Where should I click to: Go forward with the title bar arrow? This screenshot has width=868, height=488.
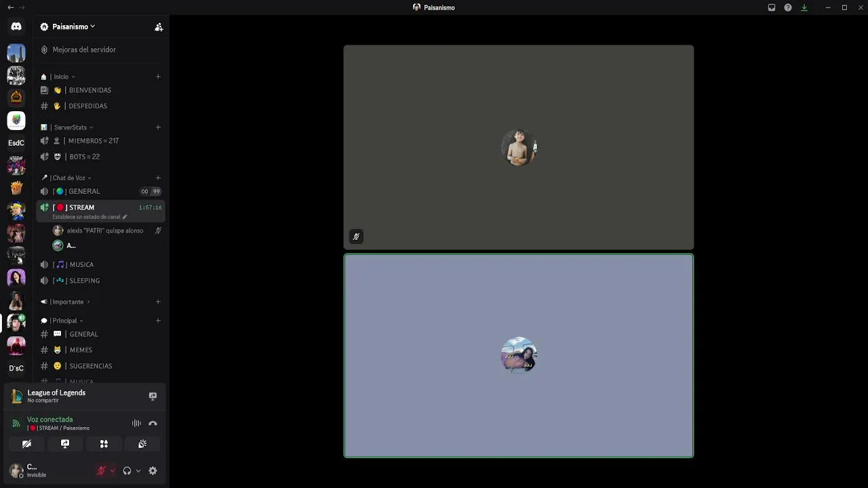(x=22, y=7)
